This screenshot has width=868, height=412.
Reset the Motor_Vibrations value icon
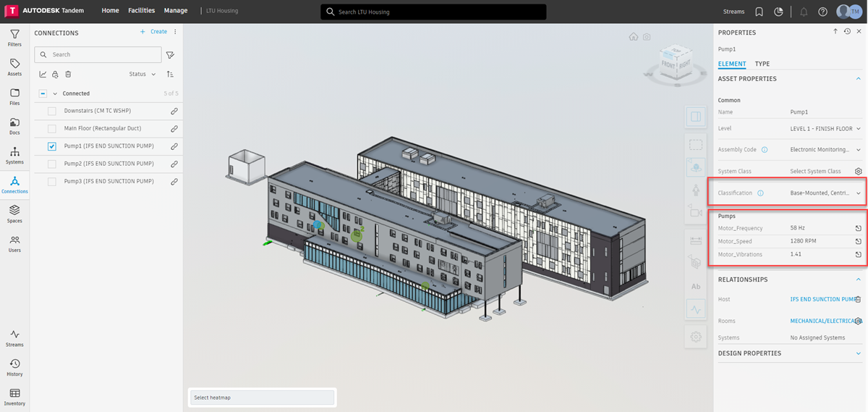[x=858, y=254]
